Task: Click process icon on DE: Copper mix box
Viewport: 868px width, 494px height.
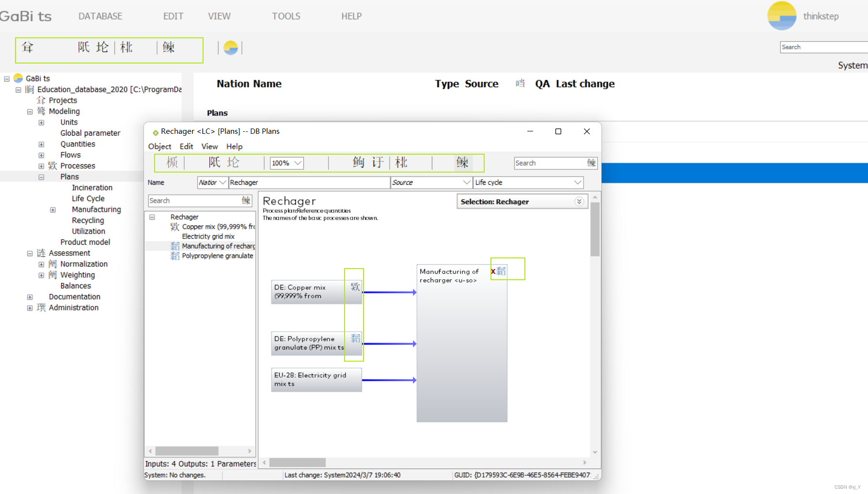Action: click(355, 287)
